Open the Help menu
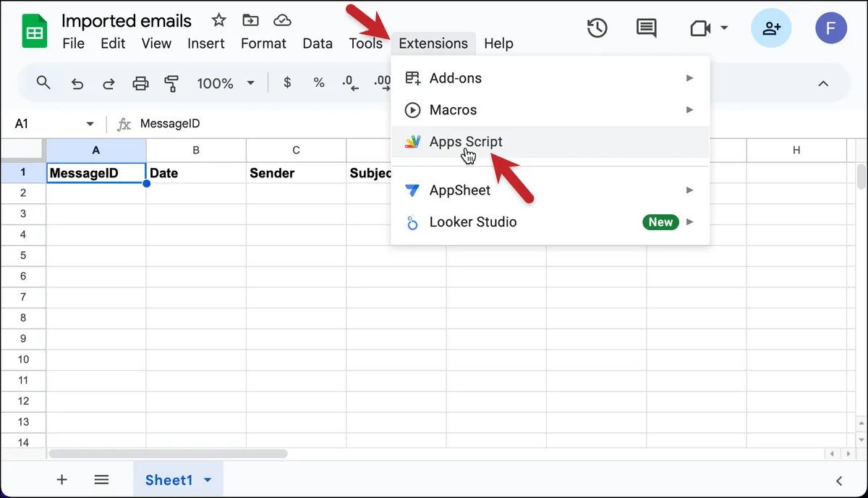Image resolution: width=868 pixels, height=498 pixels. pyautogui.click(x=498, y=43)
